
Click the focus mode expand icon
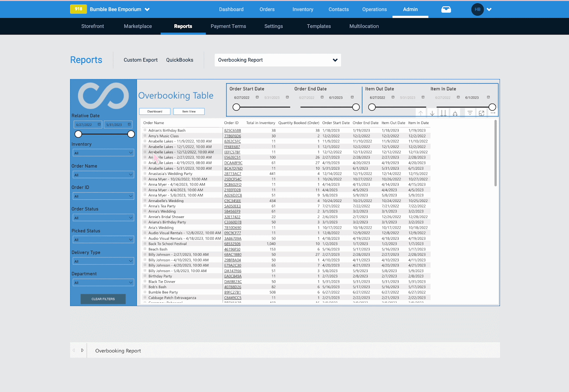click(482, 113)
